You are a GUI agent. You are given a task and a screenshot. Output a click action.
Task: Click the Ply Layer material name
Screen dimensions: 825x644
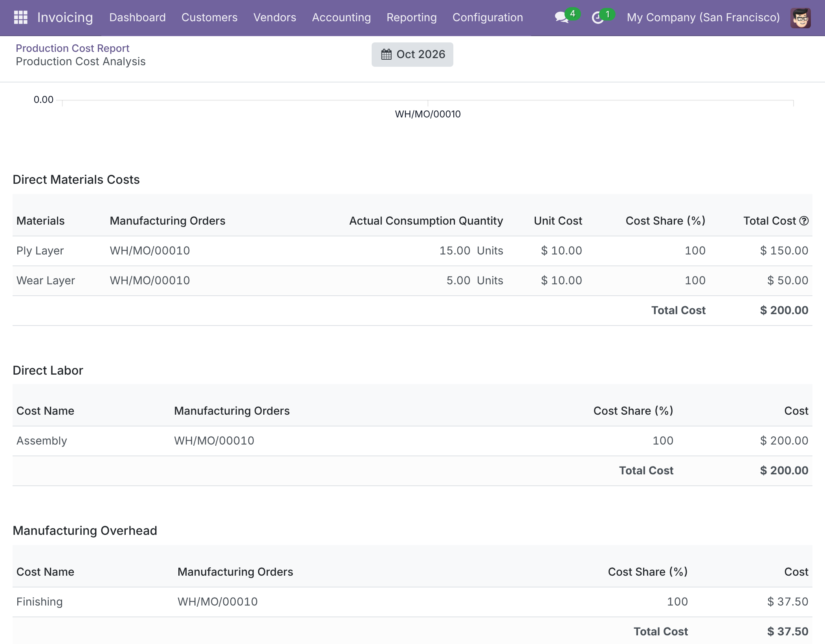point(40,251)
